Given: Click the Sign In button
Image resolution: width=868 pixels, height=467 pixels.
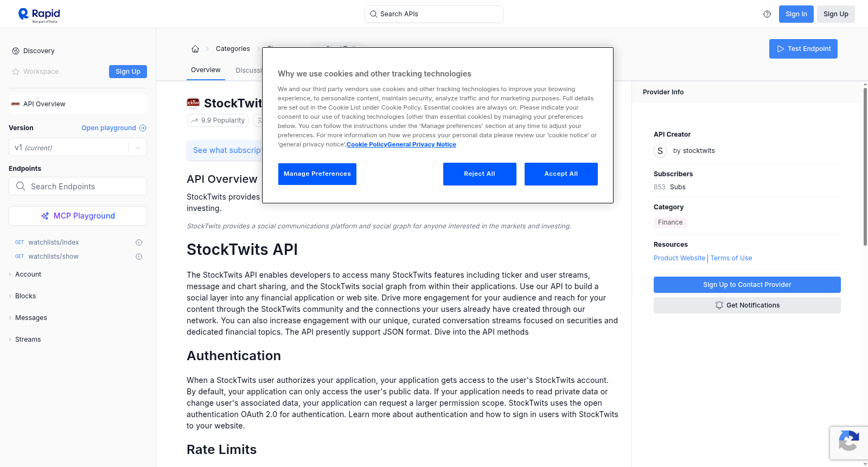Looking at the screenshot, I should [x=796, y=14].
